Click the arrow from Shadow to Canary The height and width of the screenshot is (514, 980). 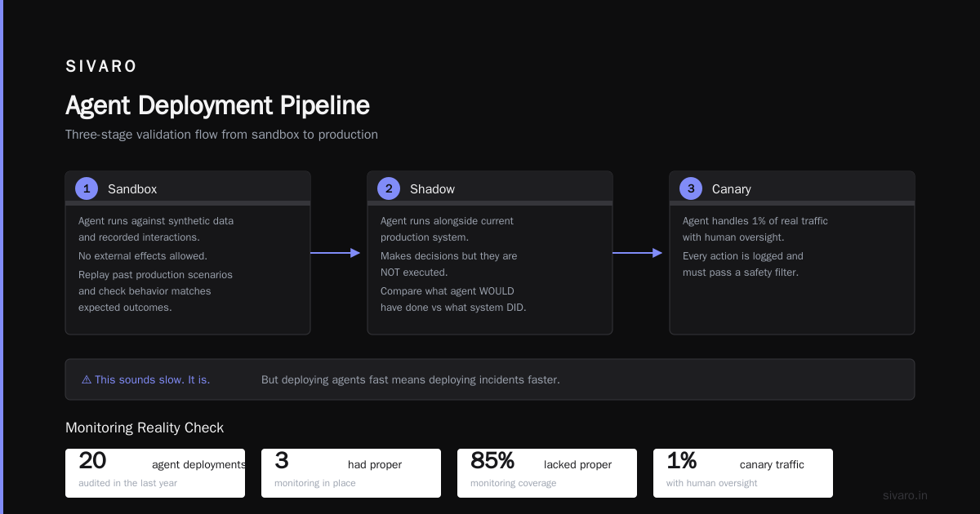pos(637,253)
